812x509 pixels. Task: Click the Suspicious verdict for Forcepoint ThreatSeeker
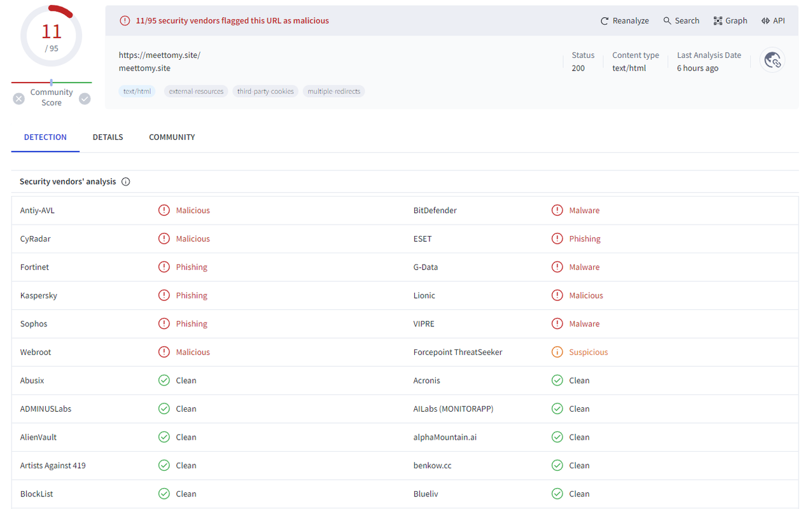(x=589, y=352)
